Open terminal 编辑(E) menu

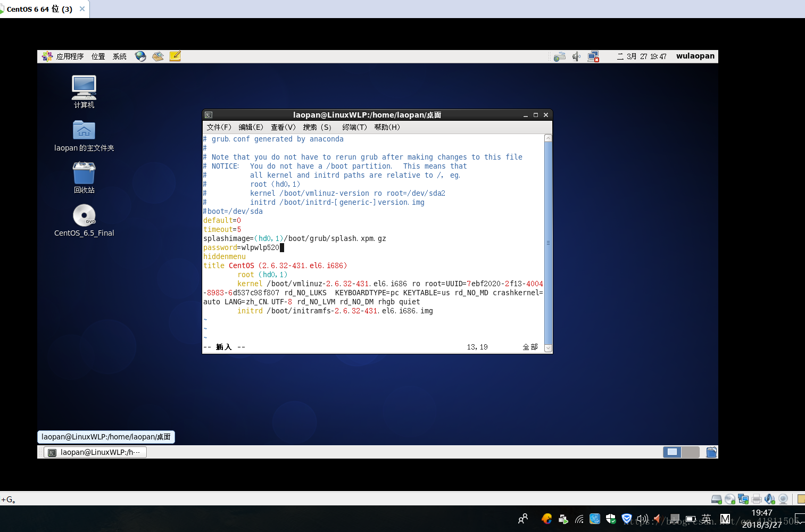point(251,127)
